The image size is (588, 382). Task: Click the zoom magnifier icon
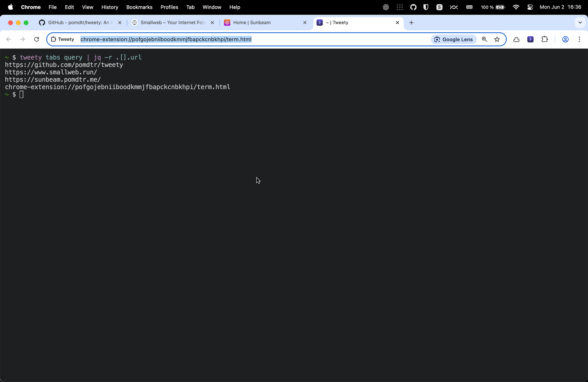[x=485, y=39]
